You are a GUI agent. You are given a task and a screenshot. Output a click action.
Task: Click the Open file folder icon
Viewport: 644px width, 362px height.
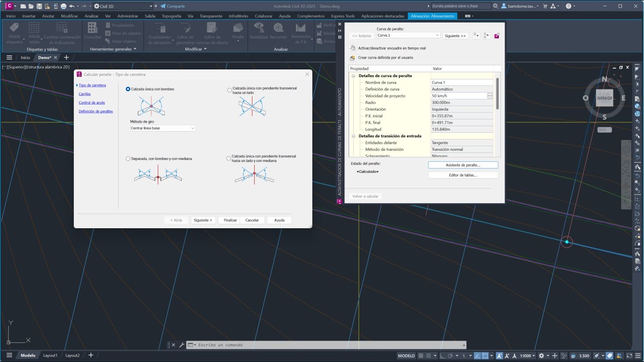pyautogui.click(x=31, y=6)
